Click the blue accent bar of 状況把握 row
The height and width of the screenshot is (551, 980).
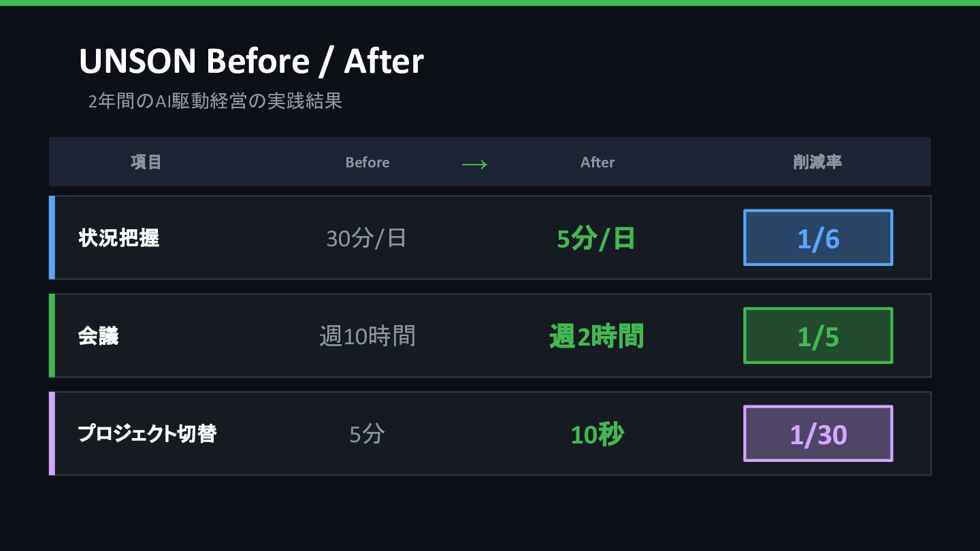pyautogui.click(x=52, y=237)
